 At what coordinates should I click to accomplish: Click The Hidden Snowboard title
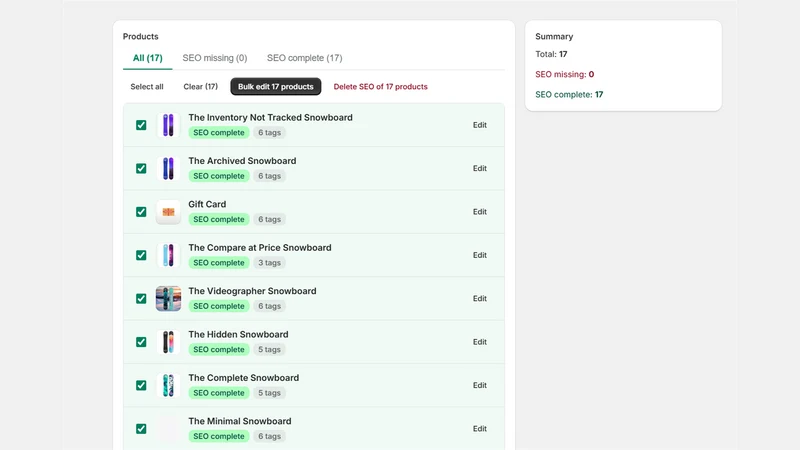[238, 334]
